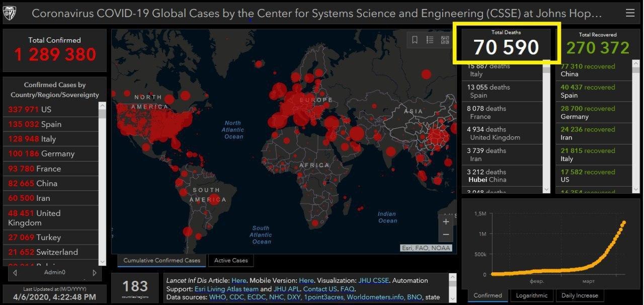Open the hamburger menu at top right
The height and width of the screenshot is (305, 644).
[x=630, y=13]
